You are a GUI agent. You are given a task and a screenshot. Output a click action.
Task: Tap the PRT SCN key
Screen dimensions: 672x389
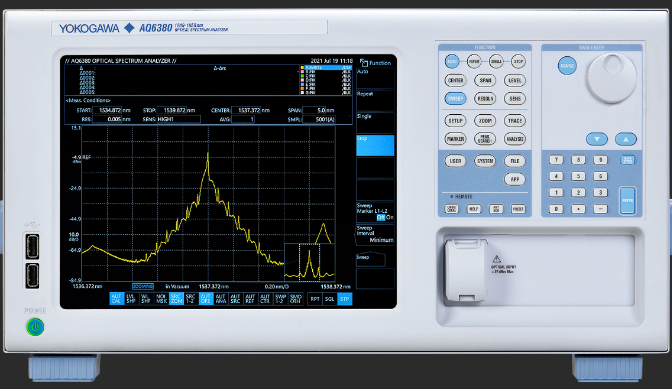(496, 209)
